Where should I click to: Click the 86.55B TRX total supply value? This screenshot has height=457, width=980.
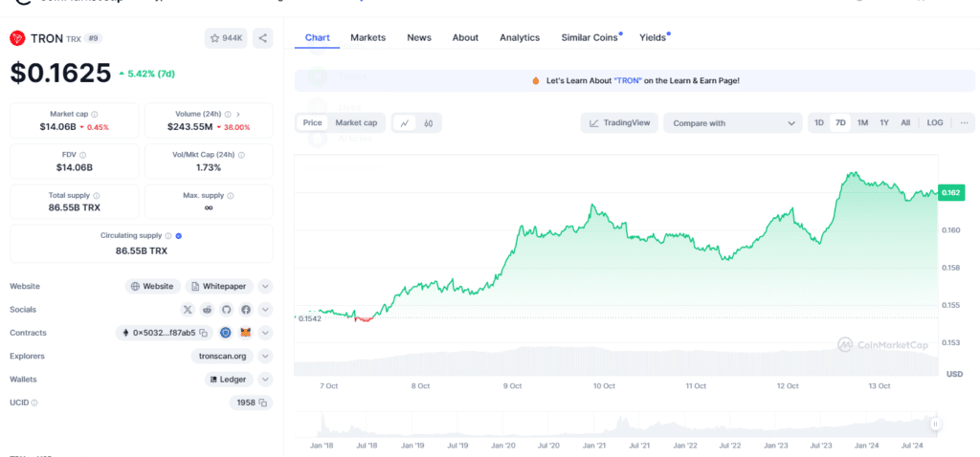[75, 207]
